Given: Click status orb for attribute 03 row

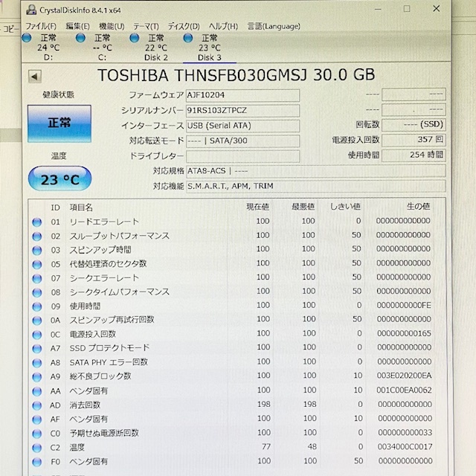Looking at the screenshot, I should tap(37, 251).
